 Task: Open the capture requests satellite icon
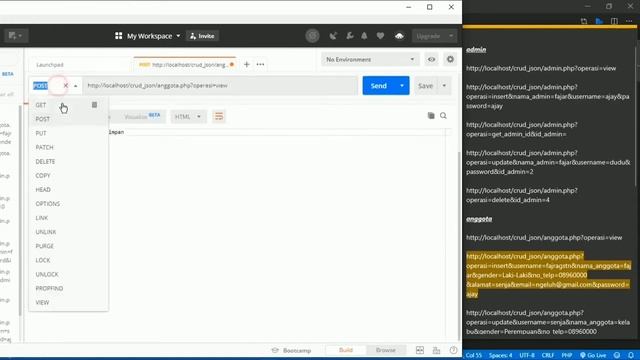pyautogui.click(x=333, y=36)
